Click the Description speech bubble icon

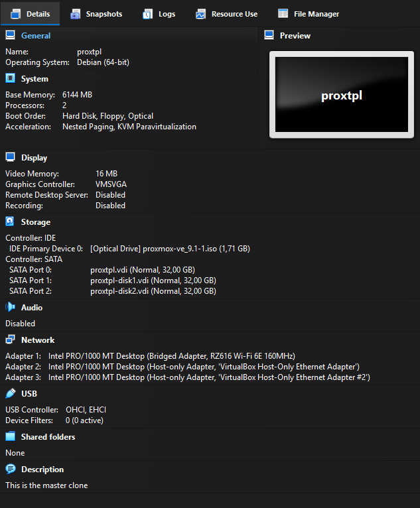click(11, 469)
